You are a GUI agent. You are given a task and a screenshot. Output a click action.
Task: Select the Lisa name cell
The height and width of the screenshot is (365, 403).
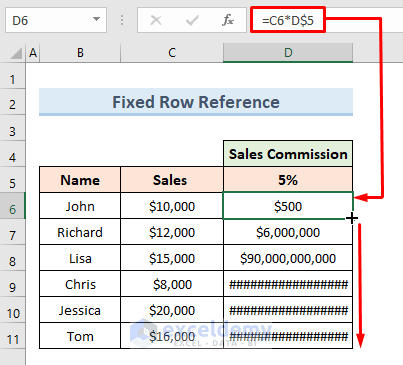(80, 258)
